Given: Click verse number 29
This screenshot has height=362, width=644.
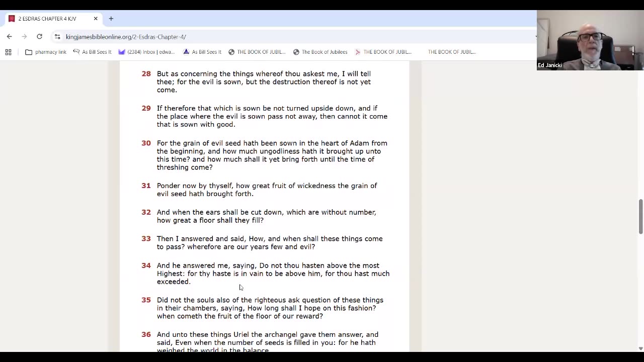Looking at the screenshot, I should [x=146, y=108].
